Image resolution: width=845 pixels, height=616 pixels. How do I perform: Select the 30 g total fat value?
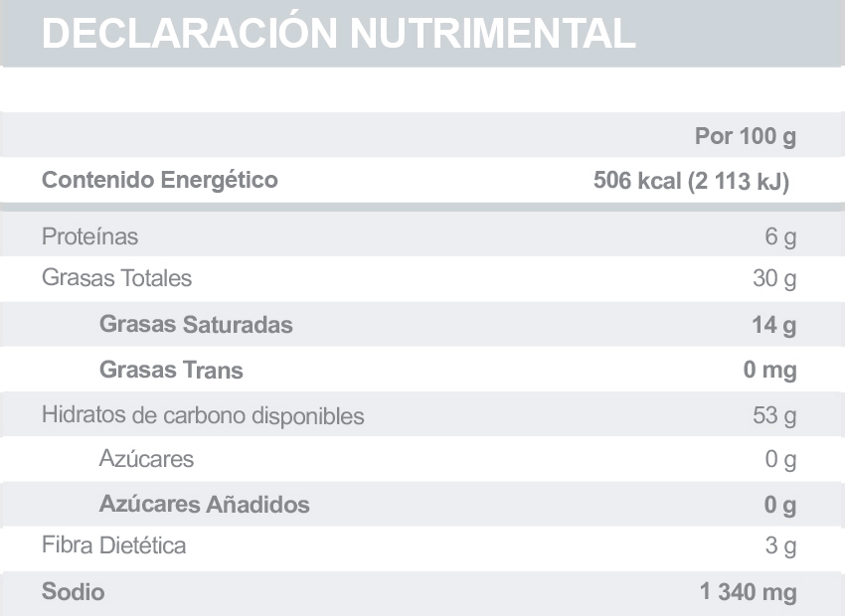point(774,279)
